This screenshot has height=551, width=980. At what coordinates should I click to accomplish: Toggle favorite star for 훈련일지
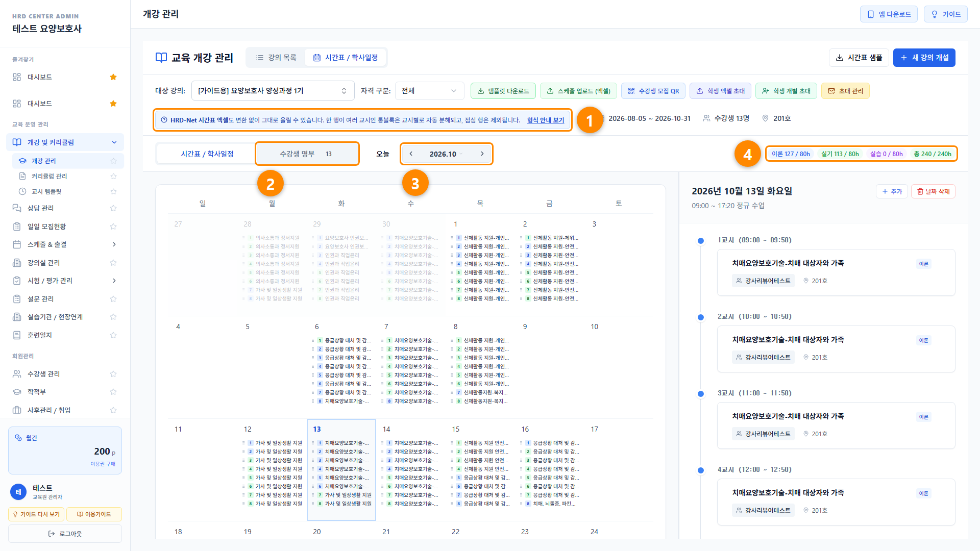(113, 335)
